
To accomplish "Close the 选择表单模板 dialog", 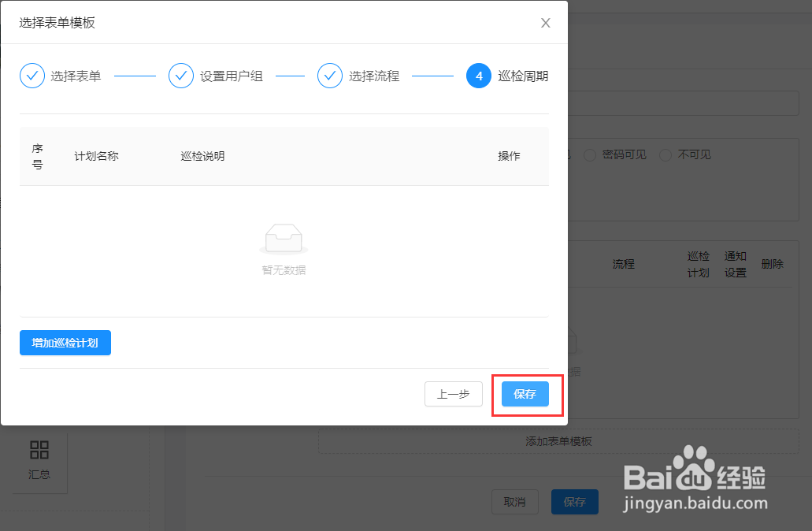I will [545, 23].
